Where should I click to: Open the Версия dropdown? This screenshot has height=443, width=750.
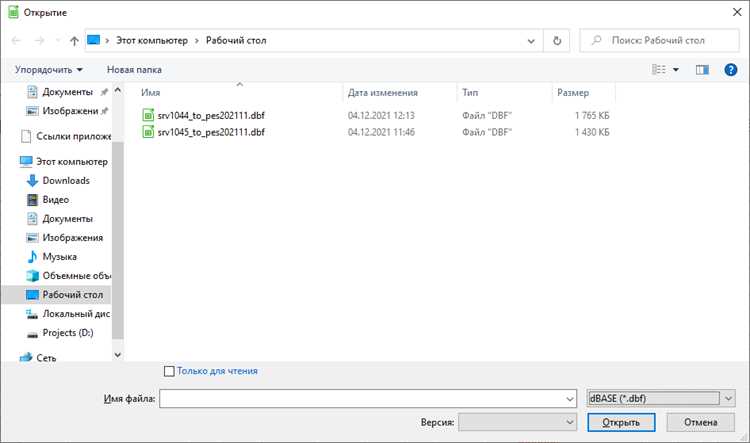pyautogui.click(x=517, y=422)
